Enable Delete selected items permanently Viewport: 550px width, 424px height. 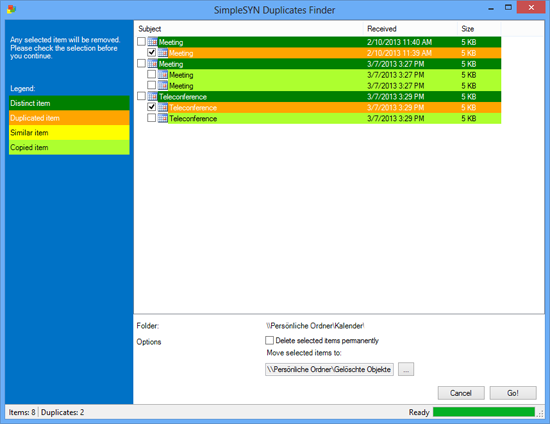[269, 341]
